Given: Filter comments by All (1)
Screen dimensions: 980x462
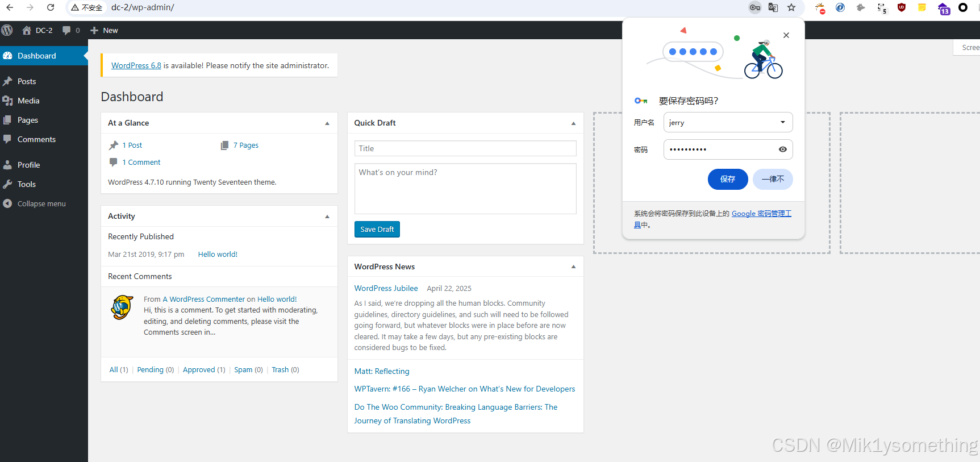Looking at the screenshot, I should click(119, 370).
